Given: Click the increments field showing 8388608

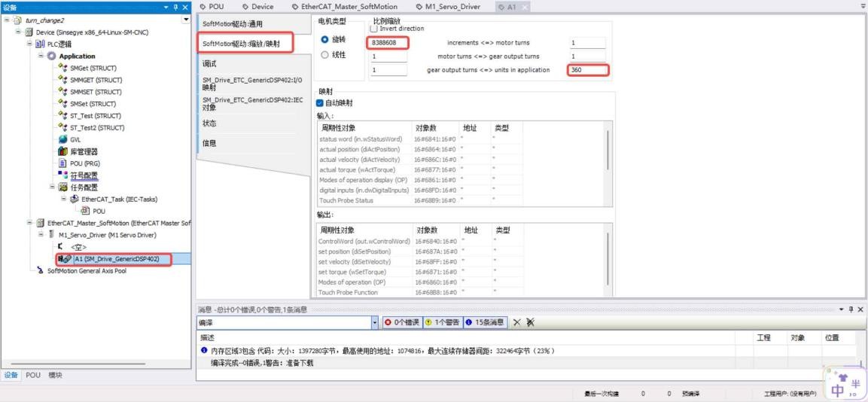Looking at the screenshot, I should pos(388,43).
